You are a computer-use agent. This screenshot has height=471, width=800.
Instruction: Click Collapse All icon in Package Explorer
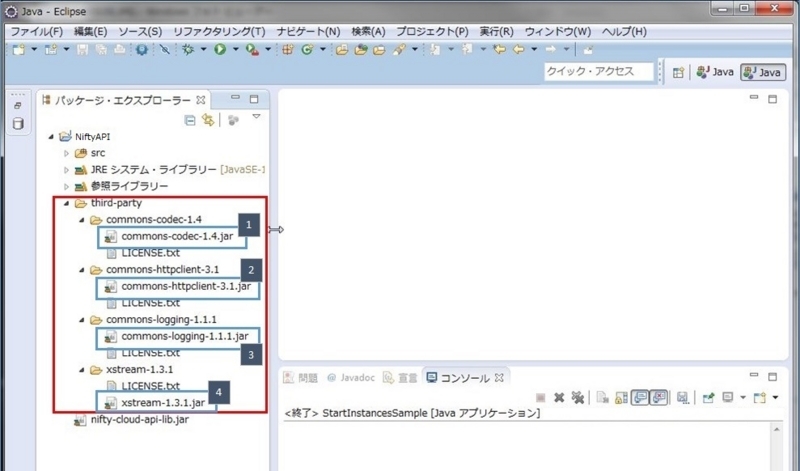(x=190, y=120)
